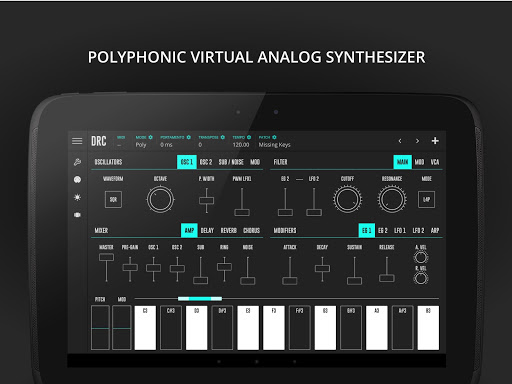Image resolution: width=512 pixels, height=384 pixels.
Task: Open the hamburger menu beside DRC logo
Action: pos(77,141)
